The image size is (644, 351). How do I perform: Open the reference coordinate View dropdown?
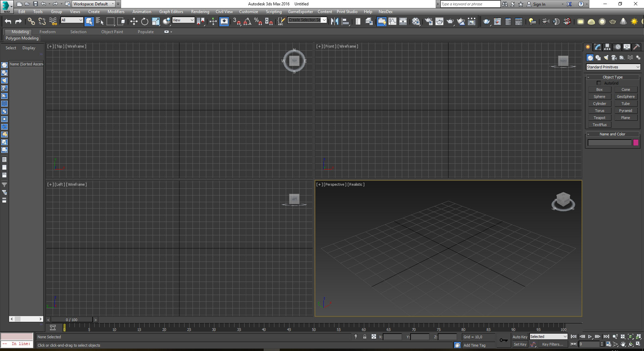point(183,20)
